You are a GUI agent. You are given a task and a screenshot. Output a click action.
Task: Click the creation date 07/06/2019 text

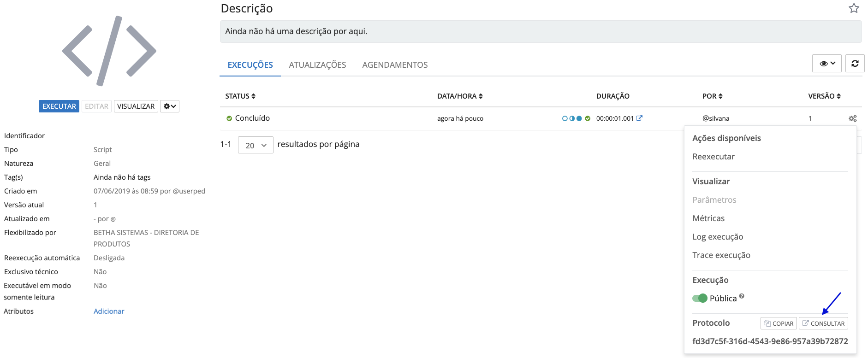(x=149, y=191)
